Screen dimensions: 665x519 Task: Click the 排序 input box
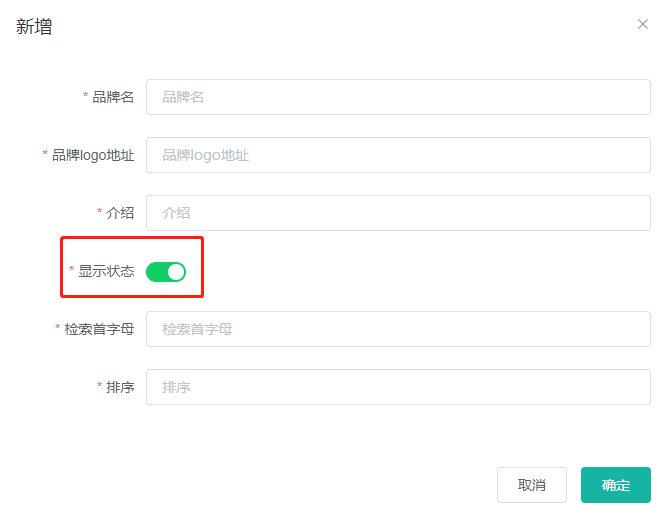pyautogui.click(x=398, y=387)
